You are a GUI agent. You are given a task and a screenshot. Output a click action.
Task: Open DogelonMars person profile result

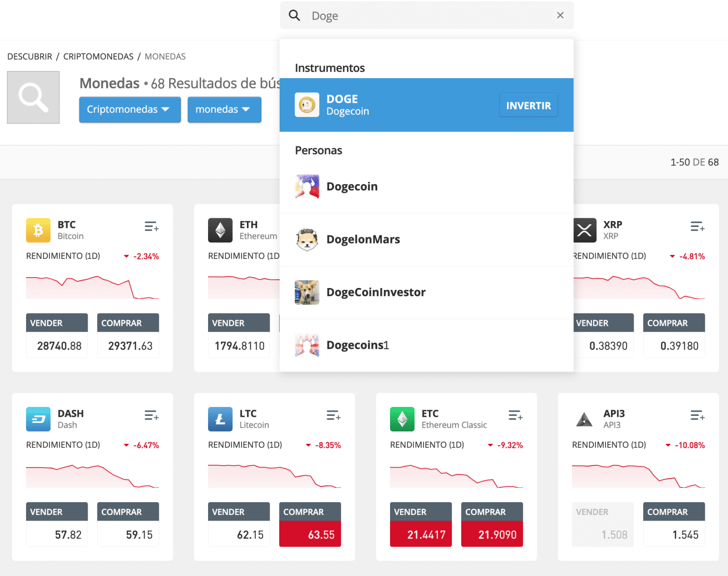(363, 240)
